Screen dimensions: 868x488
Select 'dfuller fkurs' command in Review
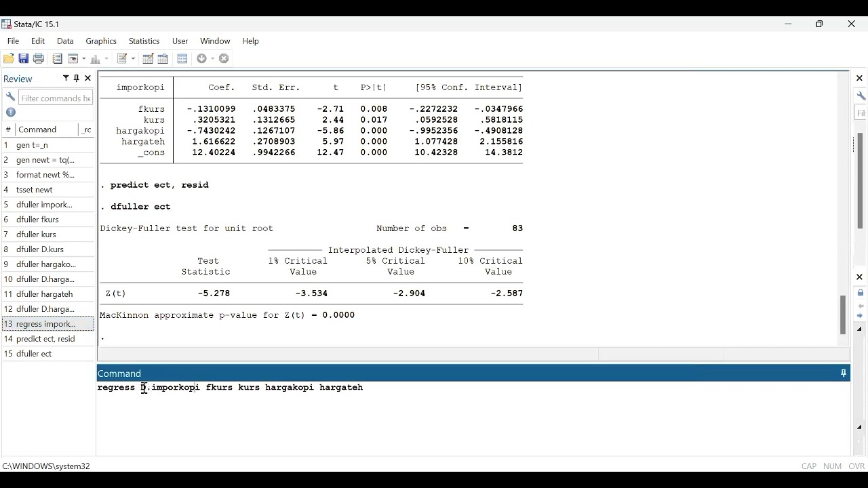pyautogui.click(x=48, y=220)
